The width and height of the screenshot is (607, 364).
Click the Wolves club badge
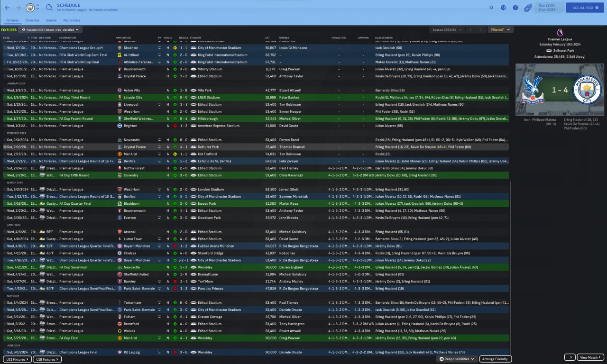[120, 331]
